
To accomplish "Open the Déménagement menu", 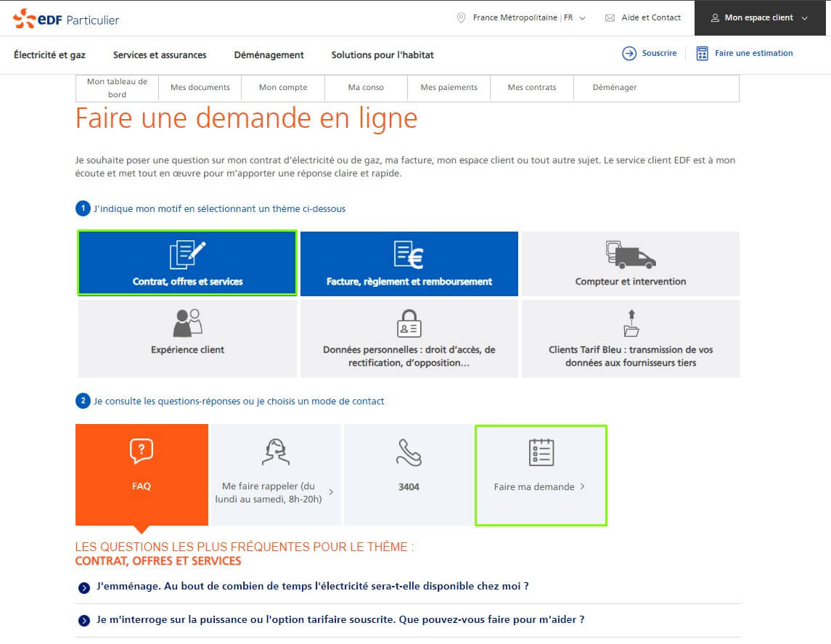I will coord(269,54).
